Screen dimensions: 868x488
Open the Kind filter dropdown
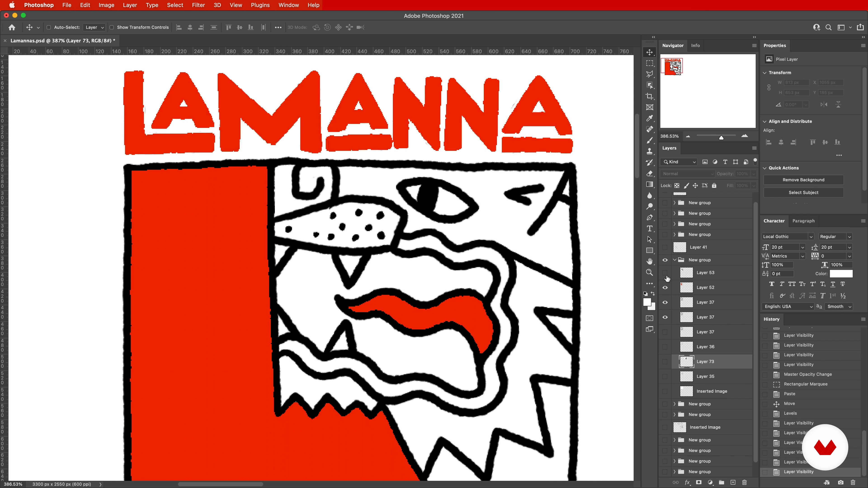[x=679, y=162]
